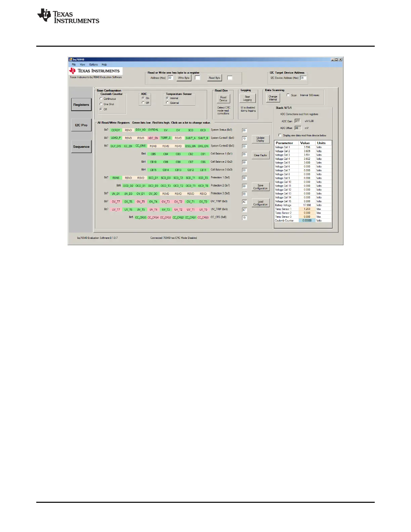Toggle the CB10 cell balance bit

153,162
